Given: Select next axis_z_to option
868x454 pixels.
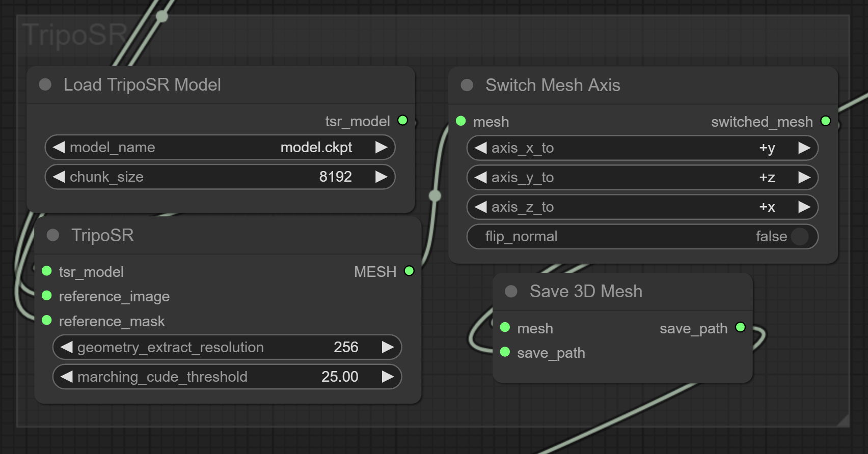Looking at the screenshot, I should (804, 207).
